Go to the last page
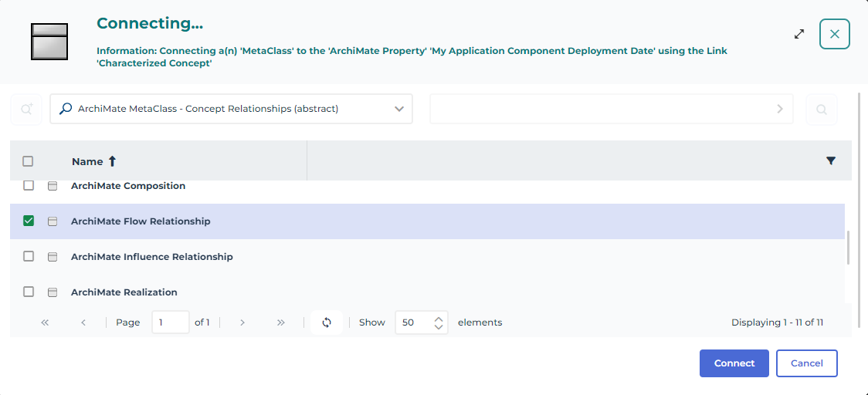The width and height of the screenshot is (868, 395). (281, 322)
